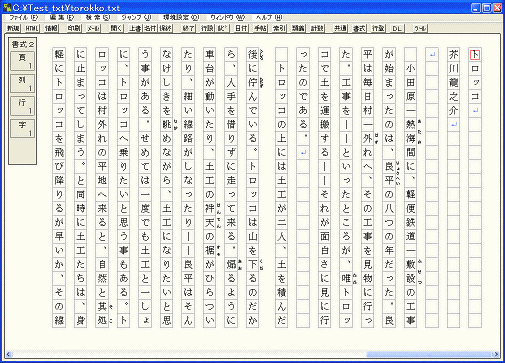Image resolution: width=505 pixels, height=363 pixels.
Task: Click the column starting with なけしきを眺め
Action: click(x=166, y=188)
